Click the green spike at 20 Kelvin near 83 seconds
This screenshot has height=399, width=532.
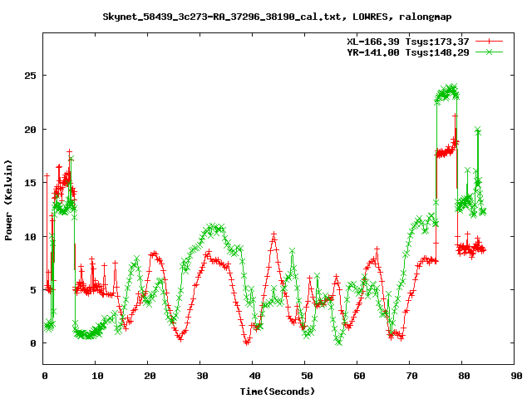[x=478, y=130]
